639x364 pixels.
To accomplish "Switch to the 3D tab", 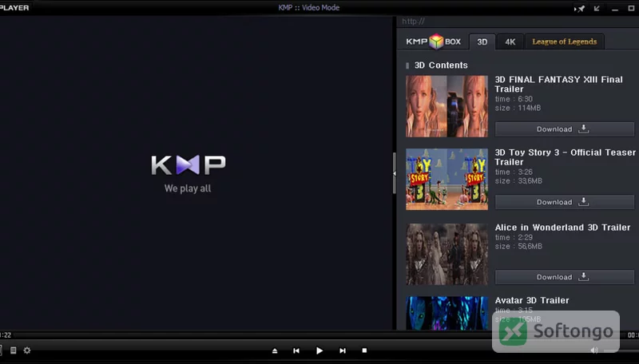I will (x=482, y=42).
